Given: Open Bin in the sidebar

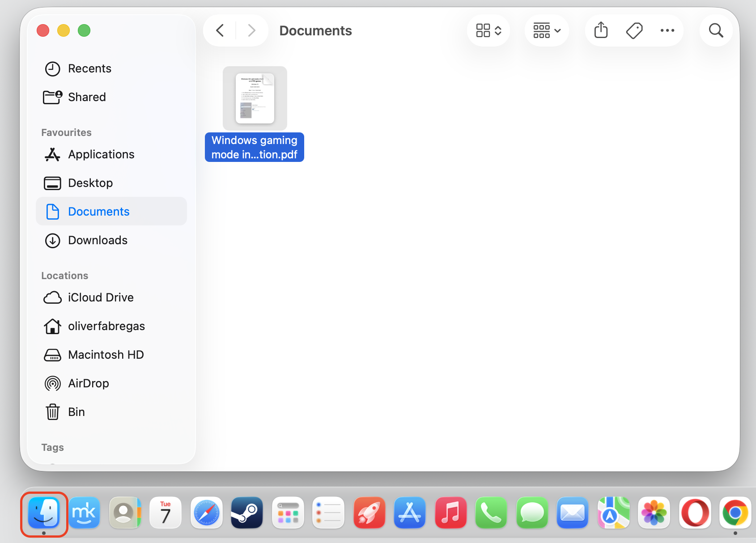Looking at the screenshot, I should (x=111, y=412).
